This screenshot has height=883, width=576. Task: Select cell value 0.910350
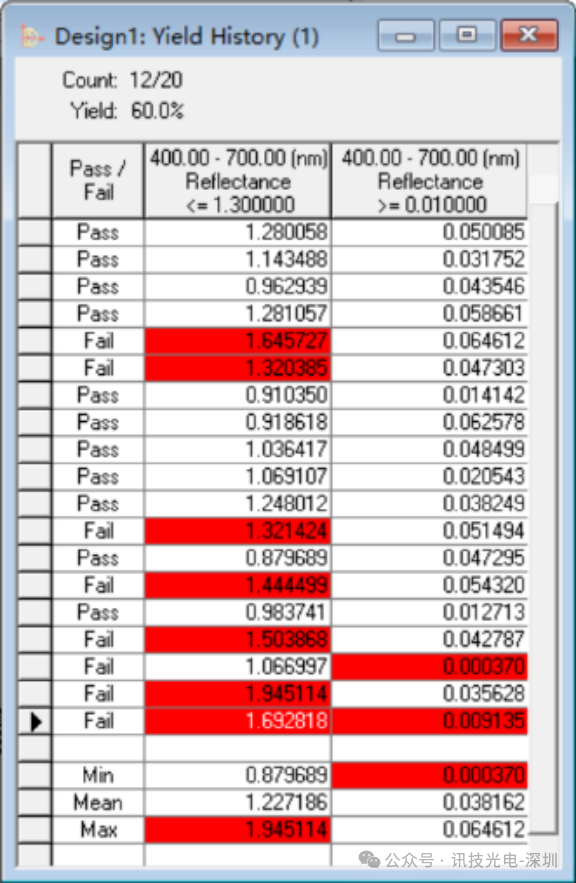tap(238, 395)
